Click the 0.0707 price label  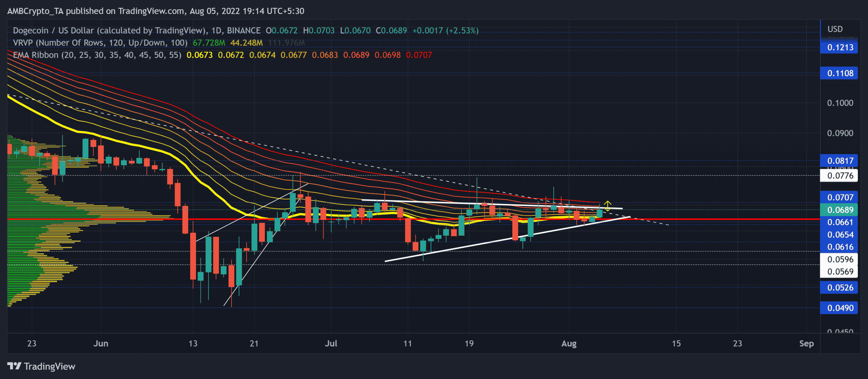[839, 197]
